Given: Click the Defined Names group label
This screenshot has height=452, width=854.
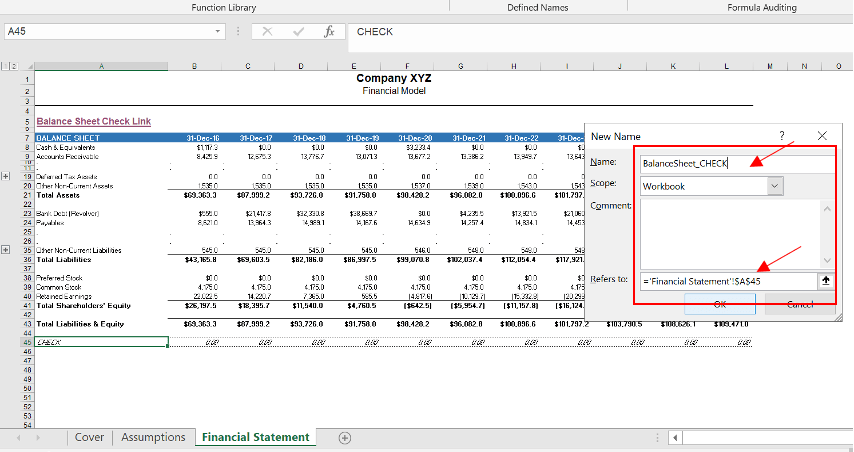Looking at the screenshot, I should (x=538, y=8).
